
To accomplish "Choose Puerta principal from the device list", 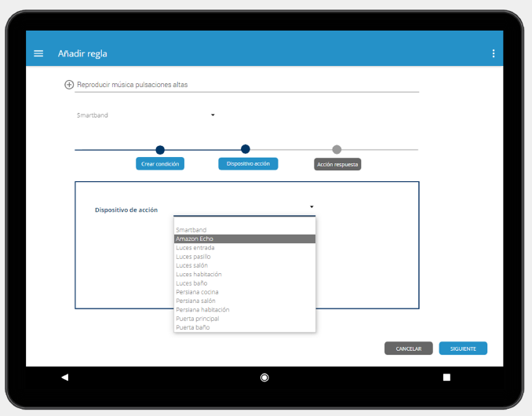I will coord(245,319).
